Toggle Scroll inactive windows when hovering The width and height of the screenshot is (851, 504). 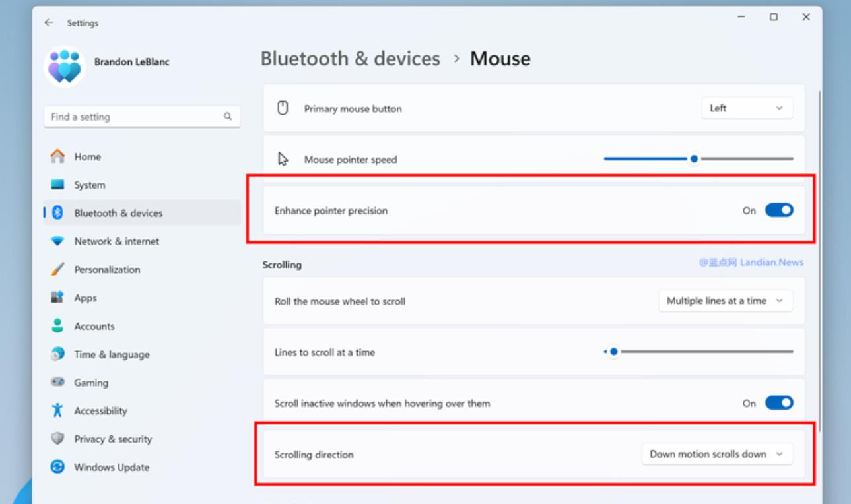pyautogui.click(x=779, y=403)
